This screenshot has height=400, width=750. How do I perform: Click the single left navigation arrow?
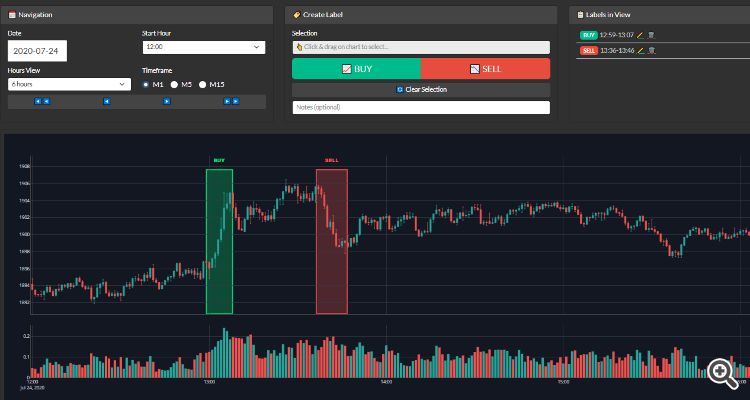pyautogui.click(x=107, y=101)
